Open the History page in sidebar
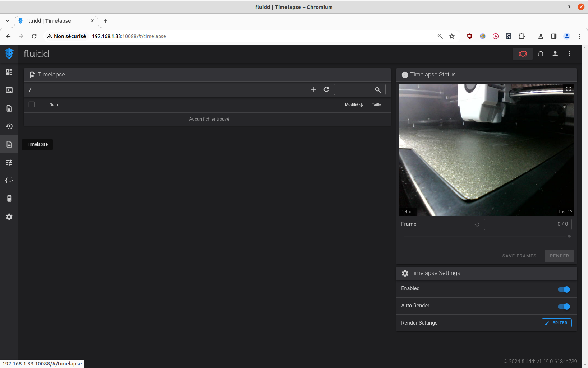 point(9,126)
